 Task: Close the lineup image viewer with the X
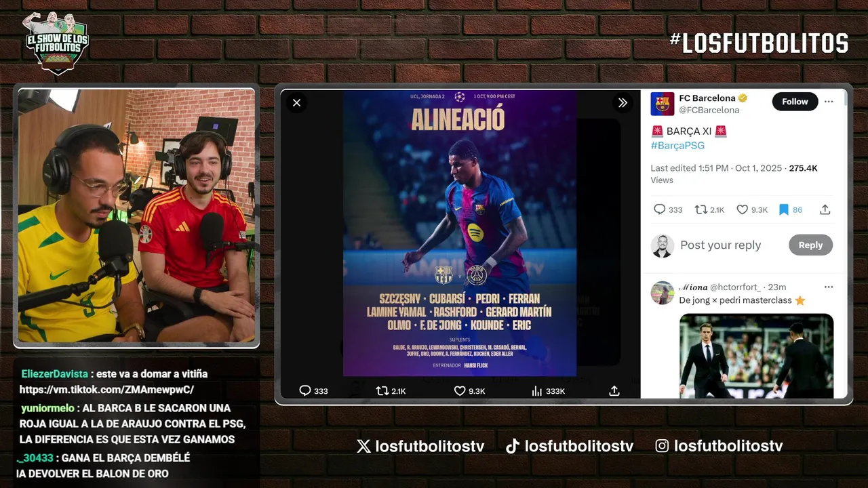point(296,103)
